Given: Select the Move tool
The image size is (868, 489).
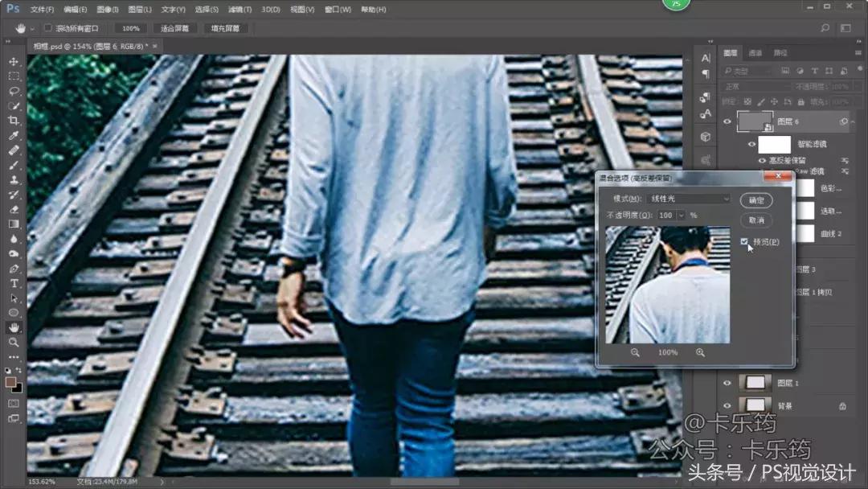Looking at the screenshot, I should [x=14, y=61].
